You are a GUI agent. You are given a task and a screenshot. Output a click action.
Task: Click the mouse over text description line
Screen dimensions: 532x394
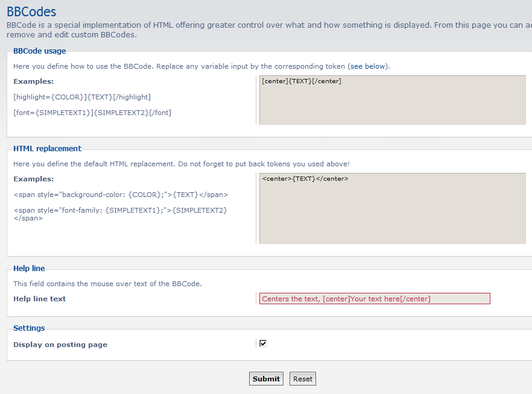point(107,284)
